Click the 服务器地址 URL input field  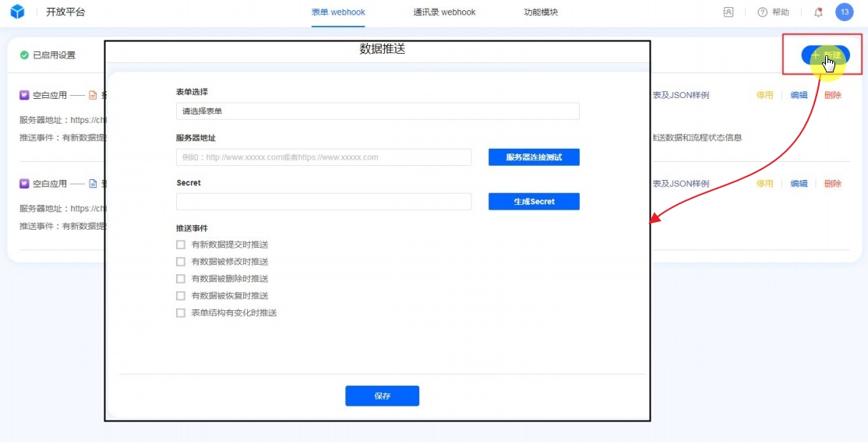pyautogui.click(x=323, y=157)
